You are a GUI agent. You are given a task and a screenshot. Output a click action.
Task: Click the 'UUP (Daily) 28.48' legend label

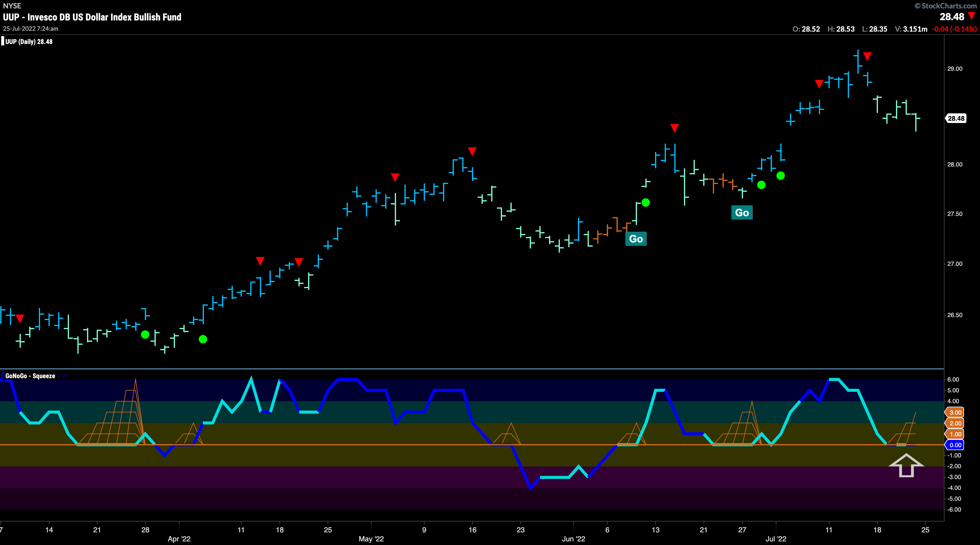coord(29,42)
